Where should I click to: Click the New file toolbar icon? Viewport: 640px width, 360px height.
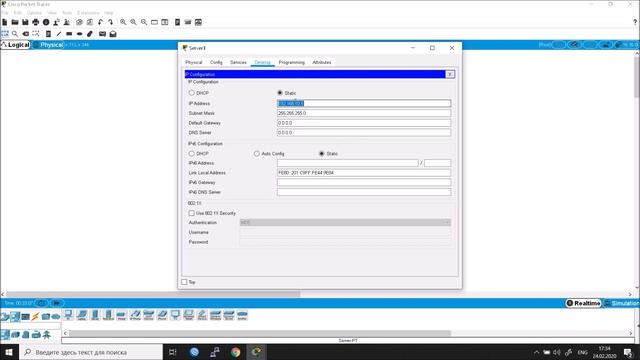[x=4, y=22]
